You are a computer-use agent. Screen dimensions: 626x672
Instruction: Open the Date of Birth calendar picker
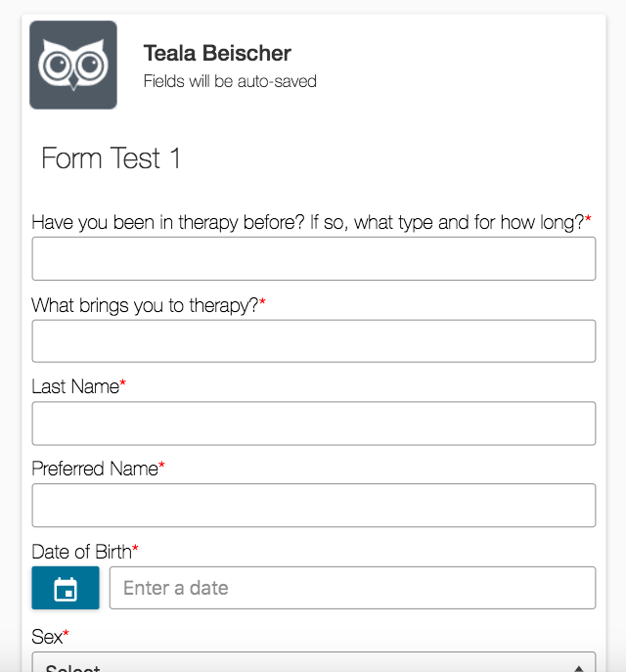coord(66,588)
